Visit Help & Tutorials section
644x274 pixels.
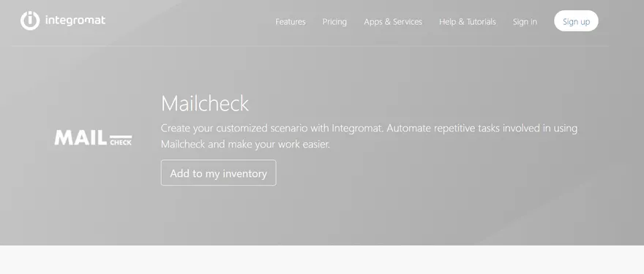468,22
